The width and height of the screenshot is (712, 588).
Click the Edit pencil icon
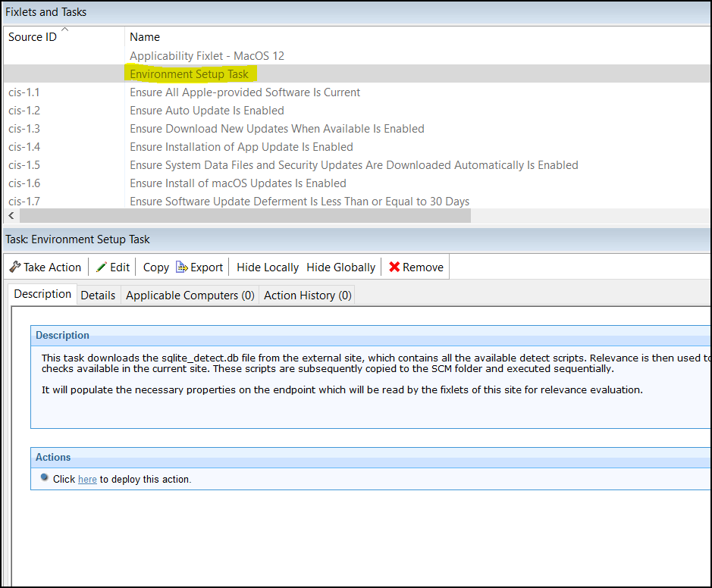coord(102,267)
